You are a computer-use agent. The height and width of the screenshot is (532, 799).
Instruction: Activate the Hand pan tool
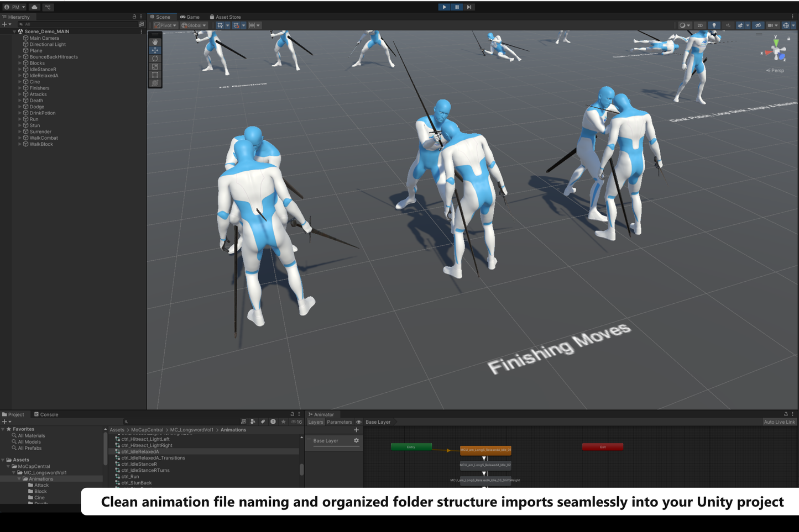155,42
